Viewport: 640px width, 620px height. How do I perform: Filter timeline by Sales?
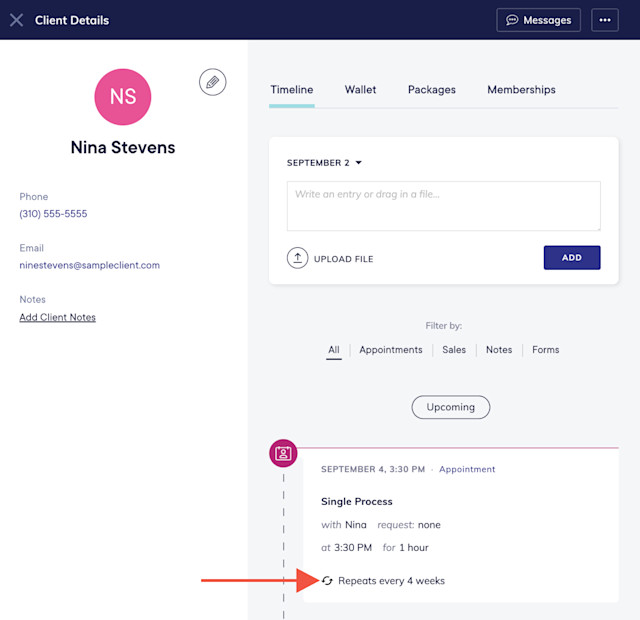454,350
